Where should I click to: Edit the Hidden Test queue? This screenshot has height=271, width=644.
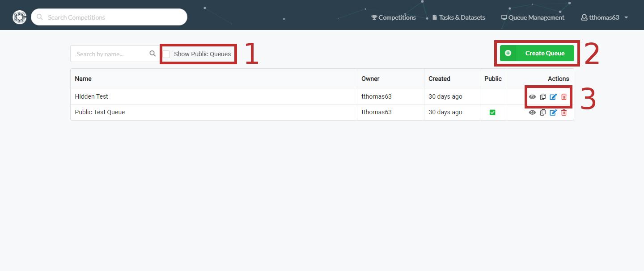pos(553,97)
